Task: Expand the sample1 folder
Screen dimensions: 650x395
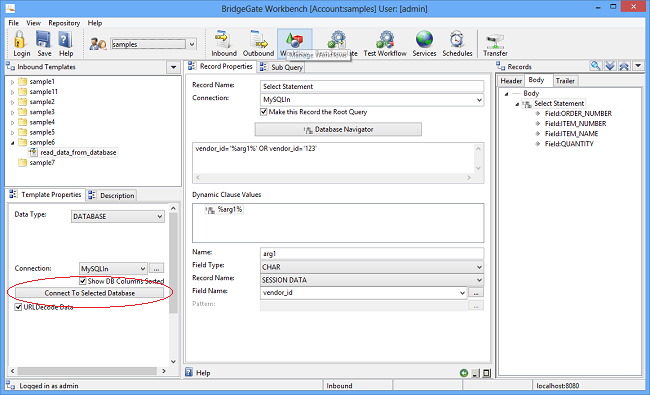Action: point(12,82)
